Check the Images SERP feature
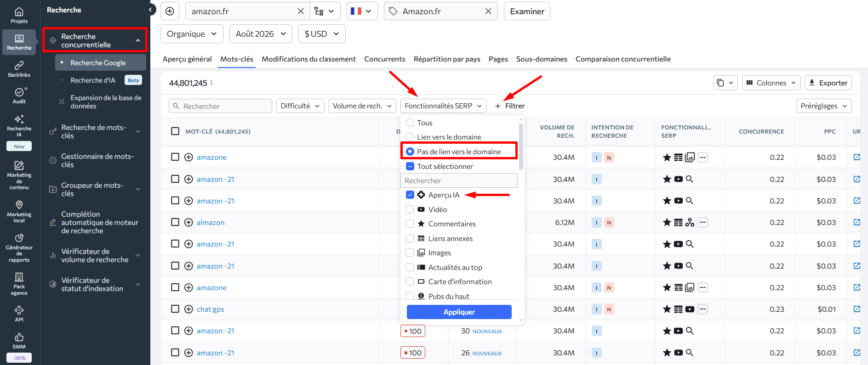This screenshot has height=365, width=868. tap(410, 253)
